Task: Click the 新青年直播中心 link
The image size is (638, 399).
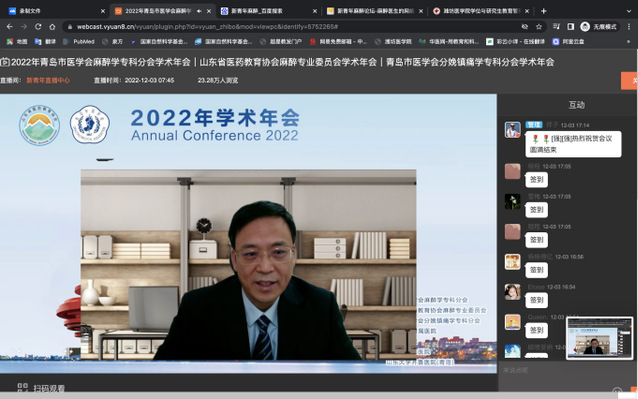Action: coord(48,80)
